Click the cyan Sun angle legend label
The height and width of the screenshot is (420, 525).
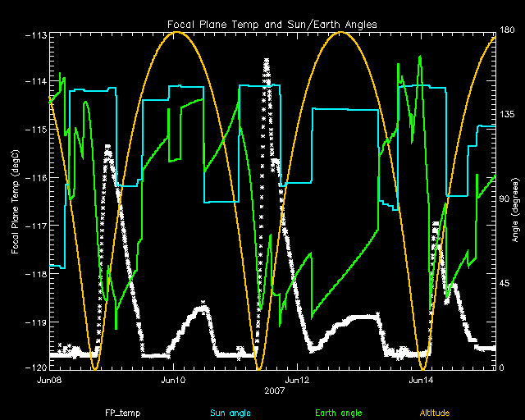pyautogui.click(x=228, y=412)
